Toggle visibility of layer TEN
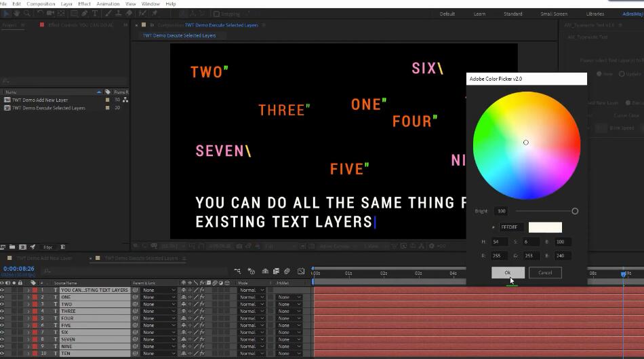 coord(3,354)
